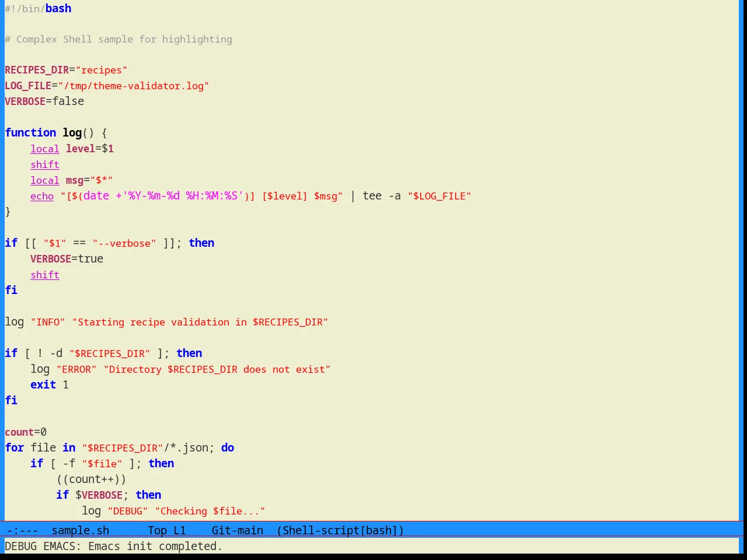Click the first 'fi' keyword
This screenshot has height=560, width=747.
(11, 290)
